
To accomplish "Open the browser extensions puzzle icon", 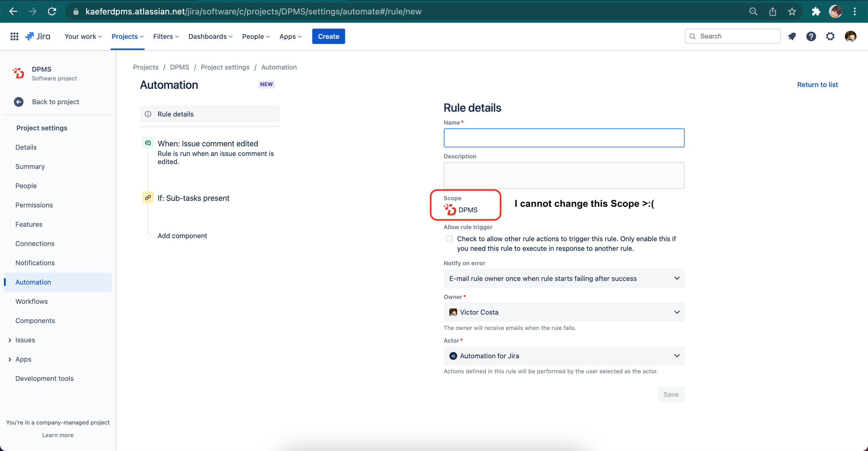I will 816,11.
